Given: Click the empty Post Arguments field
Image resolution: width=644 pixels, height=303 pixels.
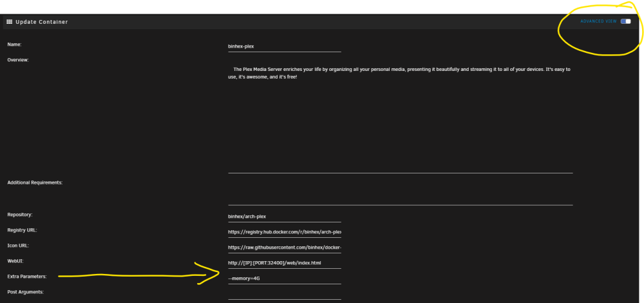Looking at the screenshot, I should 285,295.
